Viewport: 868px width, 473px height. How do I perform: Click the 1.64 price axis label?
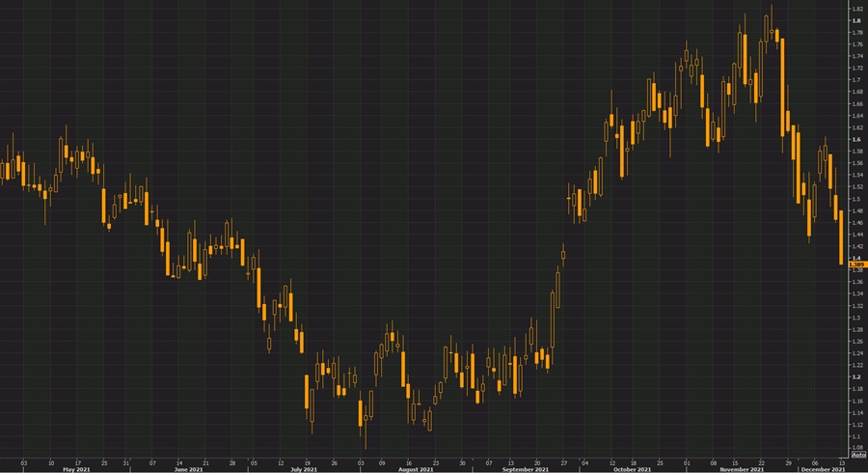[x=857, y=116]
